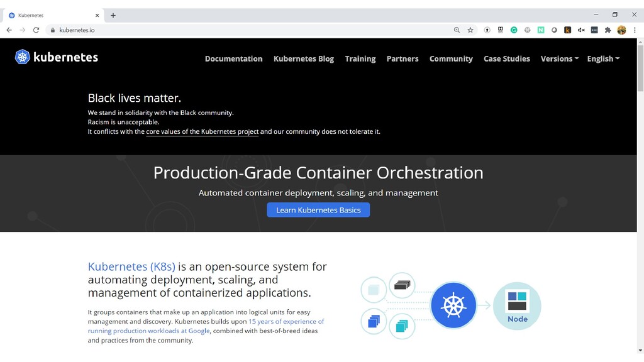
Task: Open the dark three-dots extension icon
Action: tap(594, 30)
